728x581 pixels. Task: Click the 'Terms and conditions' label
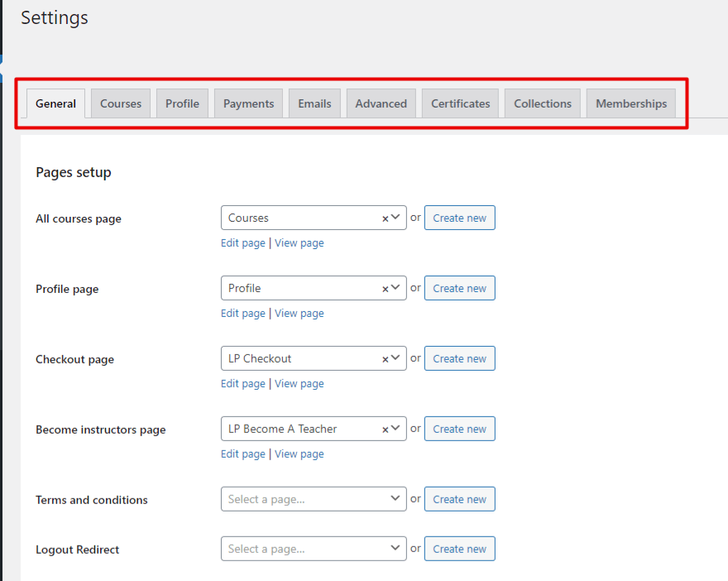pos(92,500)
